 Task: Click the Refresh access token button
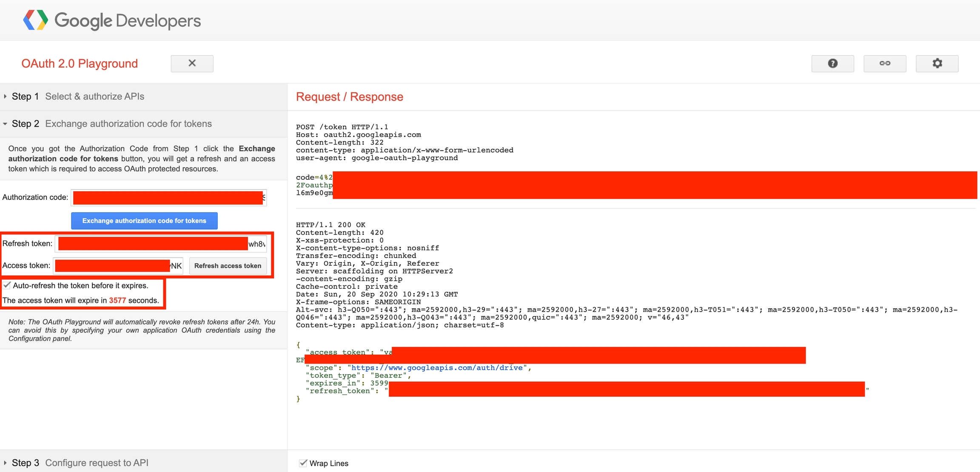228,266
